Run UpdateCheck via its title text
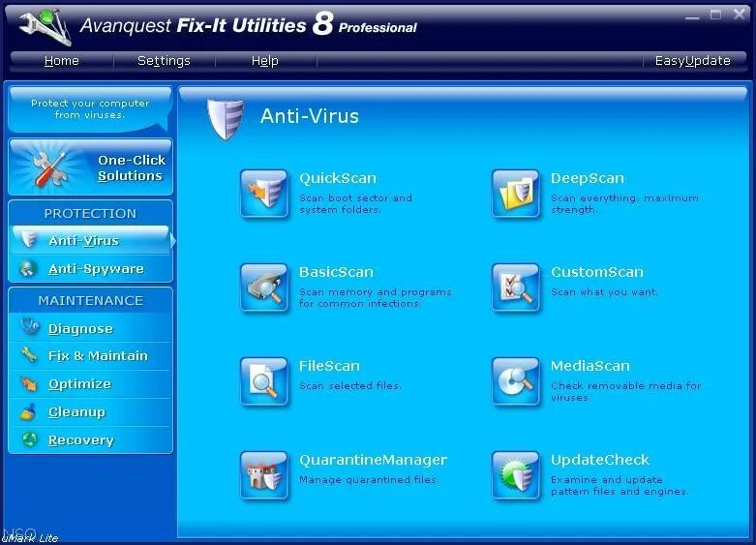 [x=600, y=460]
